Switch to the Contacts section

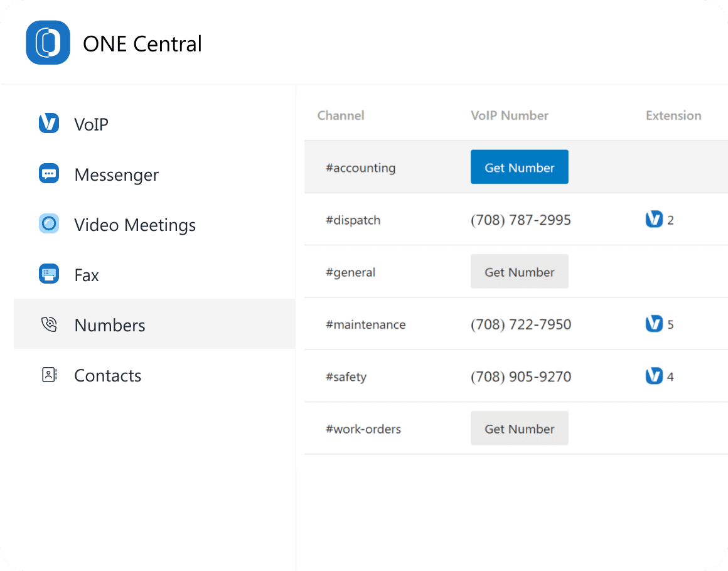(x=107, y=375)
